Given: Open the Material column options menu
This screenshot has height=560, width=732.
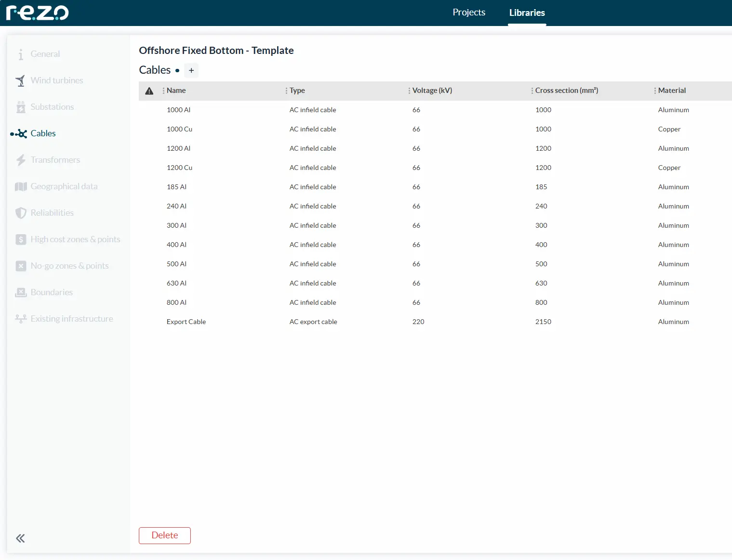Looking at the screenshot, I should pyautogui.click(x=655, y=91).
